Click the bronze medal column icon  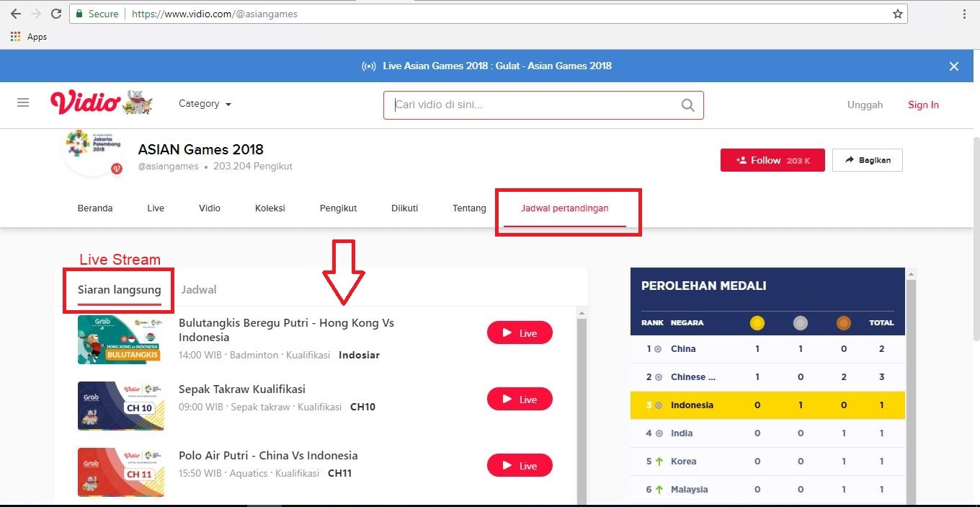843,323
